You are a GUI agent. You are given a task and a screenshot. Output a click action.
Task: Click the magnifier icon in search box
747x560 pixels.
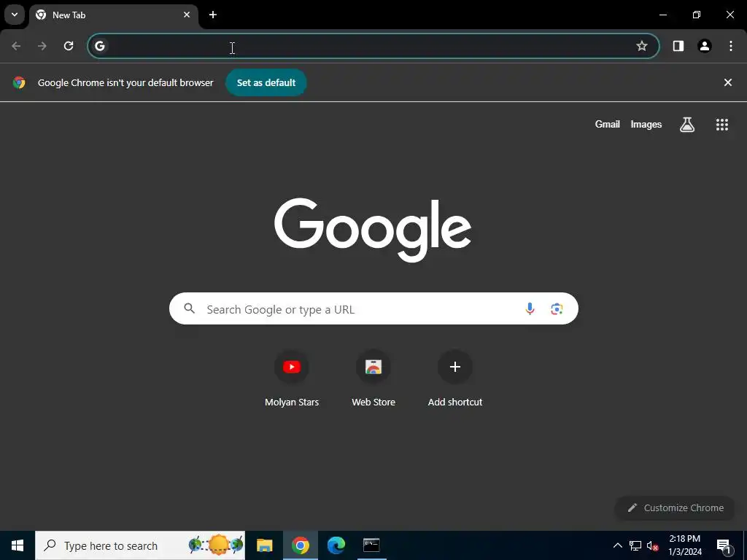(190, 308)
